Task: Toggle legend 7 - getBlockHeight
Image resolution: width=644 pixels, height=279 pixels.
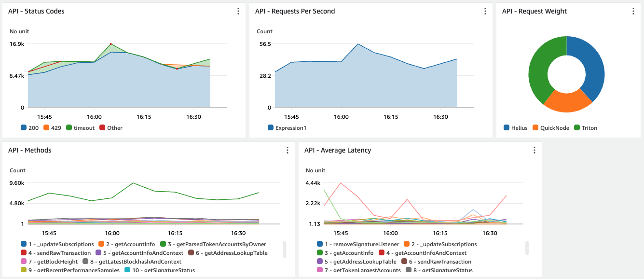Action: tap(49, 262)
